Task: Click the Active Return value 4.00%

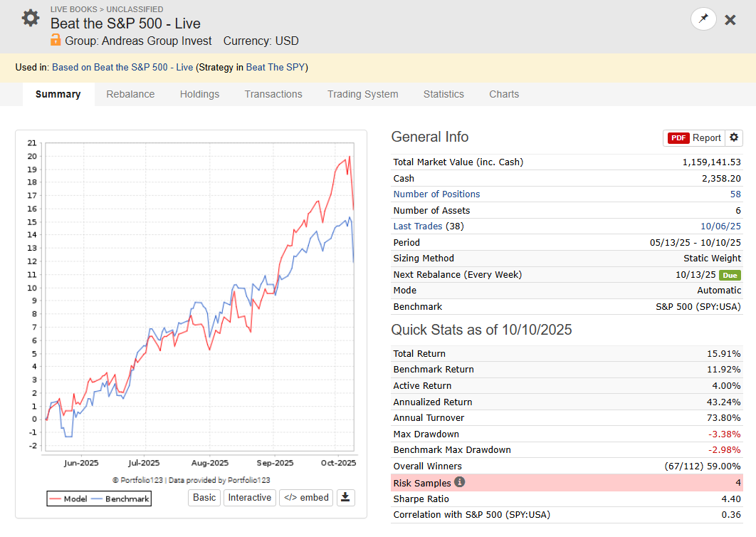Action: point(725,385)
